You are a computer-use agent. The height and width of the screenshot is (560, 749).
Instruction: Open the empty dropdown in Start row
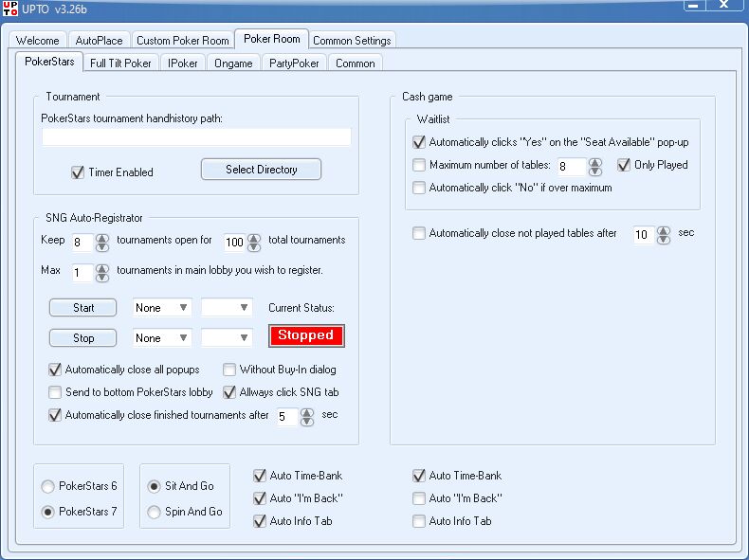(x=227, y=308)
